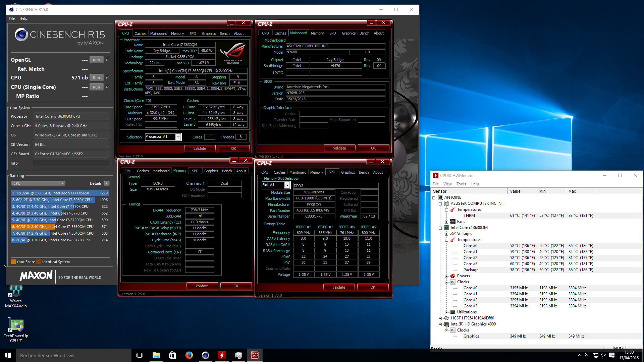Click OK in the CPU-Z SPD window

click(373, 287)
